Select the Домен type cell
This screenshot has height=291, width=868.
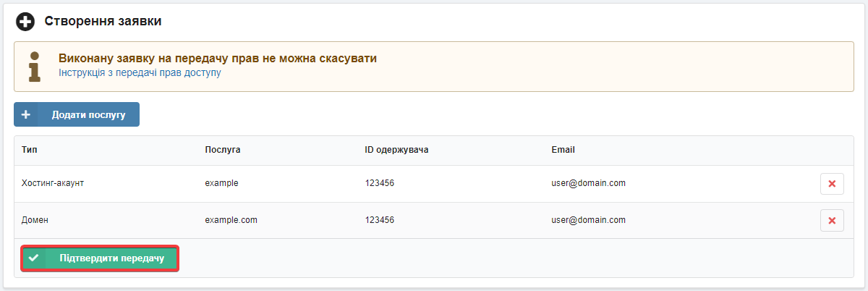pyautogui.click(x=35, y=219)
